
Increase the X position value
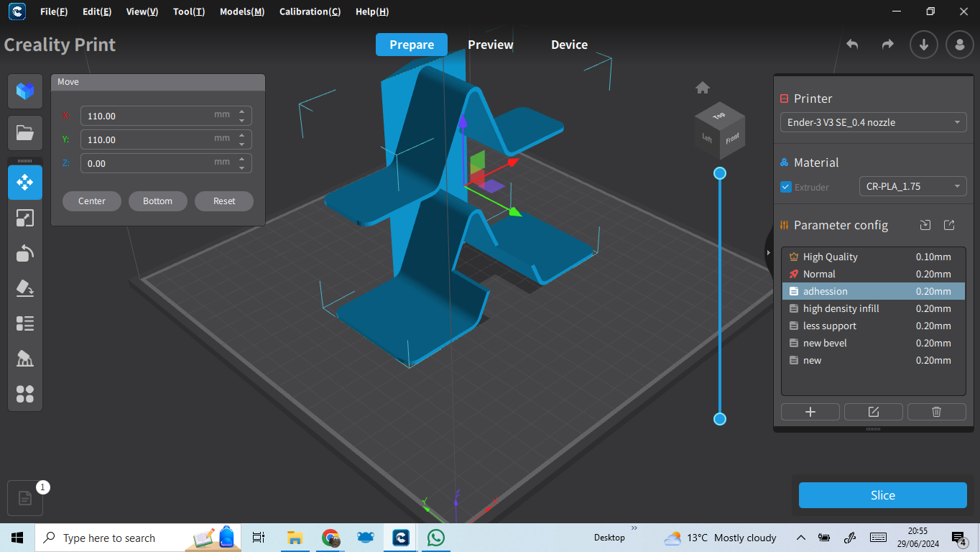[x=242, y=111]
